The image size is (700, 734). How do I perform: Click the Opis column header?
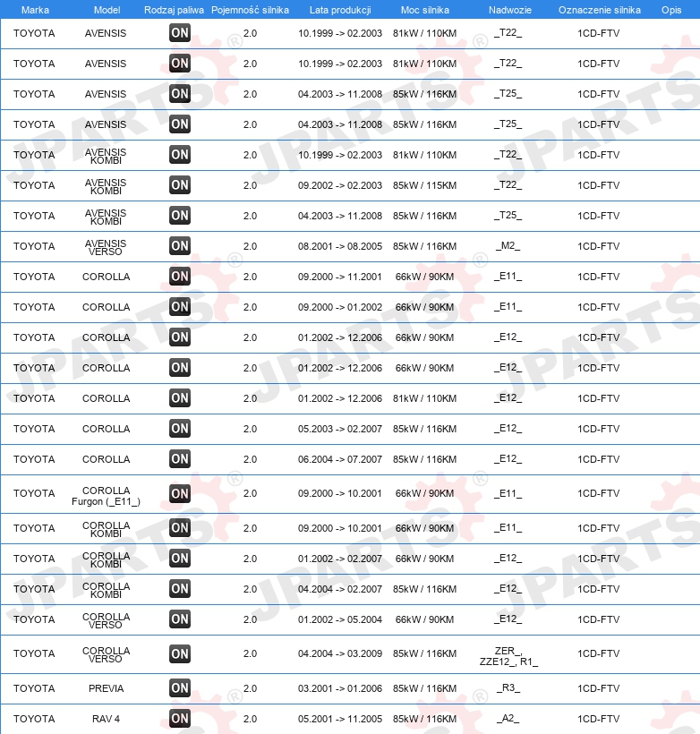pyautogui.click(x=671, y=10)
